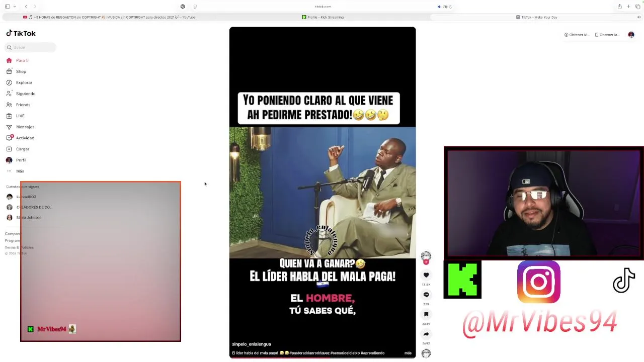
Task: Open Friends in the sidebar
Action: tap(18, 105)
